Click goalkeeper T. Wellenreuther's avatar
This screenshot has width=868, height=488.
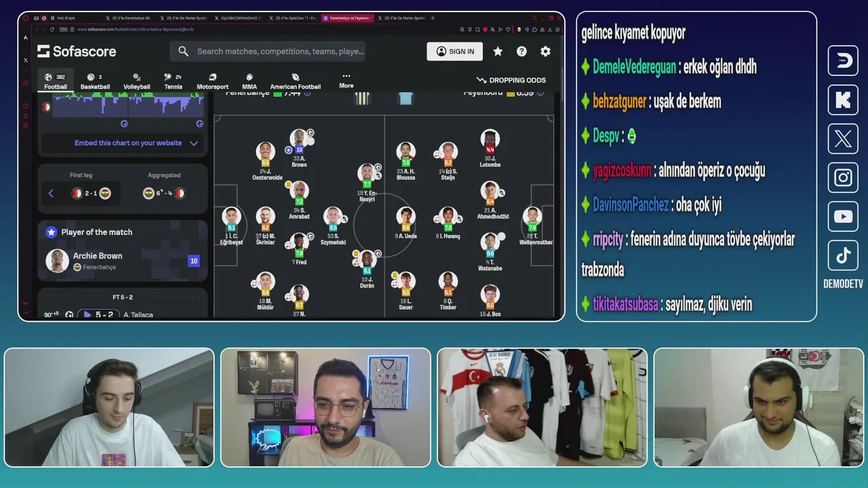tap(532, 217)
